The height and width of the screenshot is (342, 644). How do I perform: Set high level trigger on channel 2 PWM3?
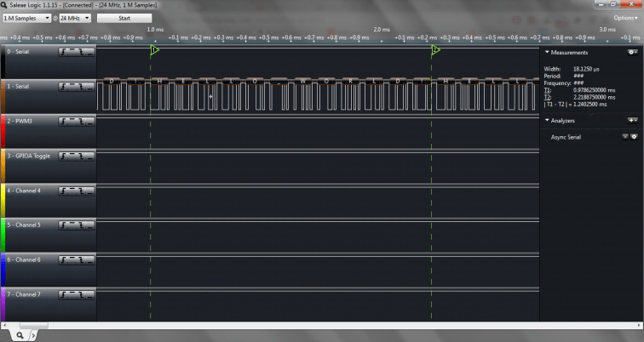[72, 121]
